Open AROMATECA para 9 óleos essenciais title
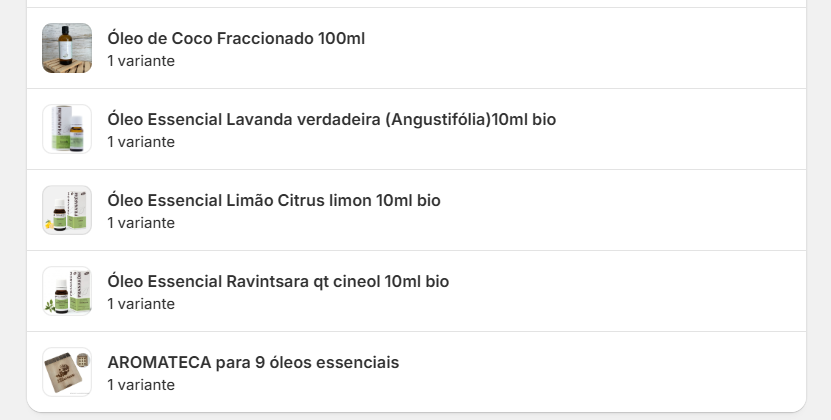This screenshot has width=831, height=420. coord(253,362)
